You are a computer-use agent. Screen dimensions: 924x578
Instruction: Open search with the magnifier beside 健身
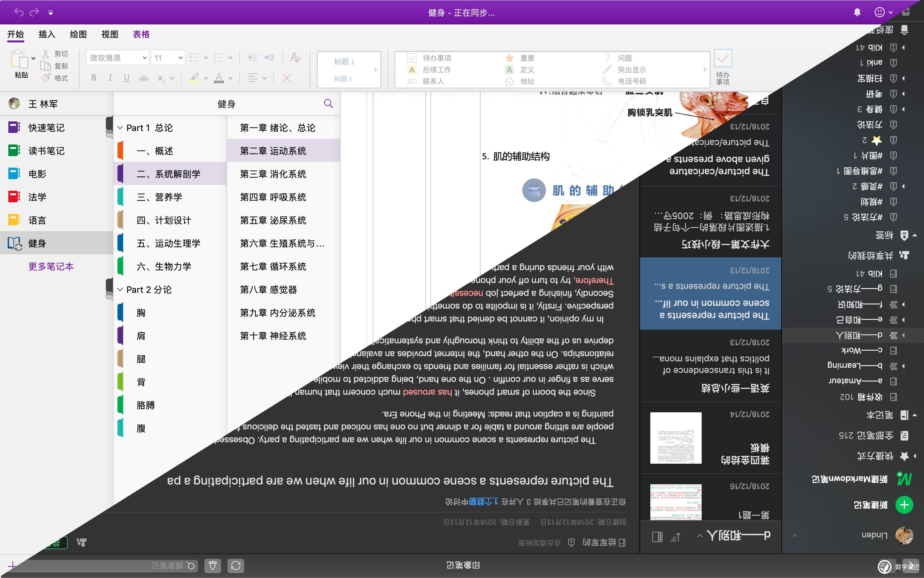tap(328, 103)
